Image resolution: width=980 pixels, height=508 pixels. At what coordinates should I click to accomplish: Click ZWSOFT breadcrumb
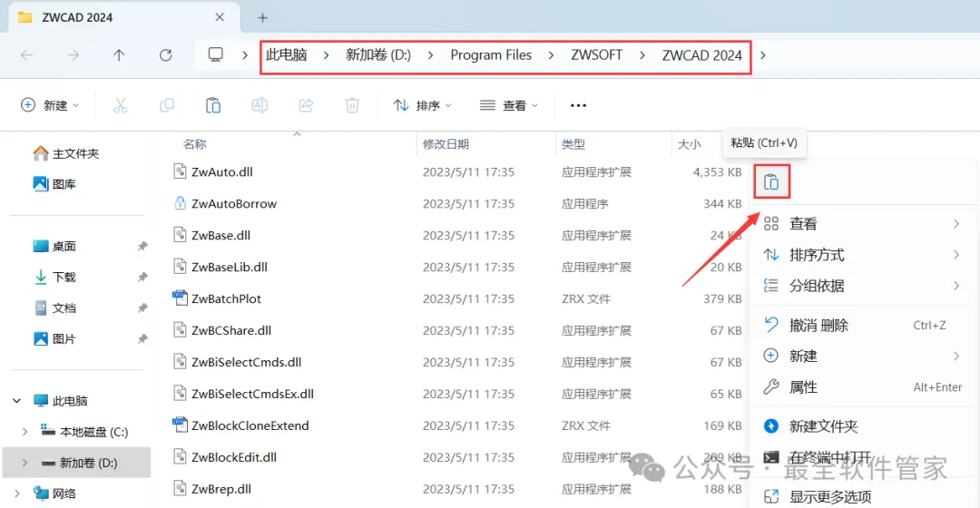point(596,55)
